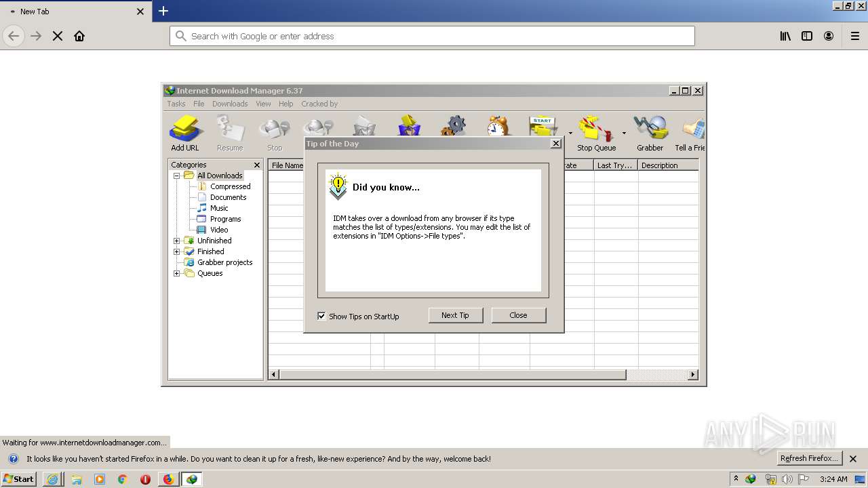The image size is (868, 488).
Task: Click the Action Center flag tray icon
Action: point(804,479)
